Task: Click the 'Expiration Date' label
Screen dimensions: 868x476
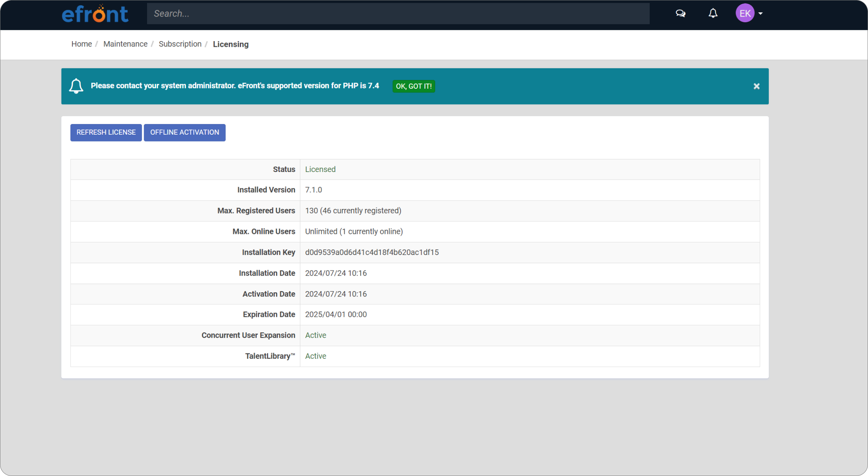Action: (x=269, y=315)
